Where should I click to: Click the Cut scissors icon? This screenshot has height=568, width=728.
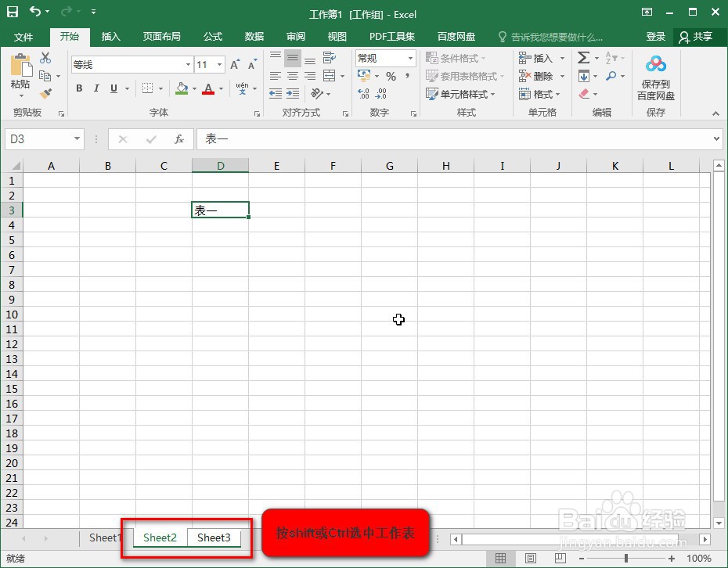tap(45, 58)
